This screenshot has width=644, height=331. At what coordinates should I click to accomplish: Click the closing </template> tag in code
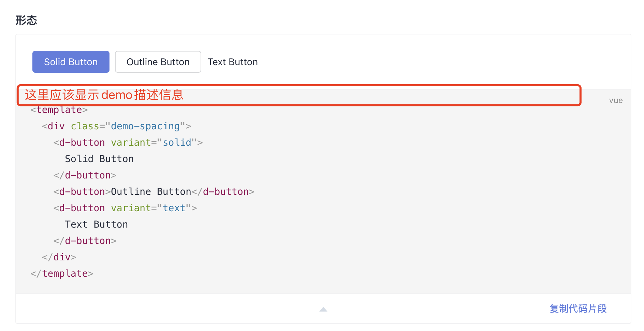pyautogui.click(x=62, y=274)
